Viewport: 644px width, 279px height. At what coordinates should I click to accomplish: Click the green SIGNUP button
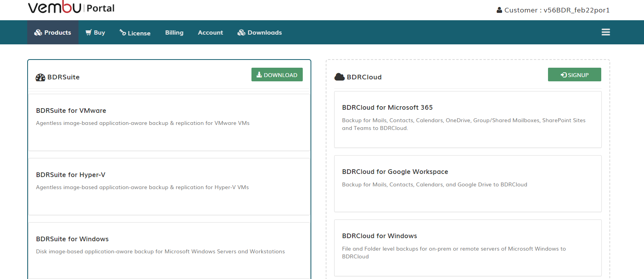coord(574,75)
